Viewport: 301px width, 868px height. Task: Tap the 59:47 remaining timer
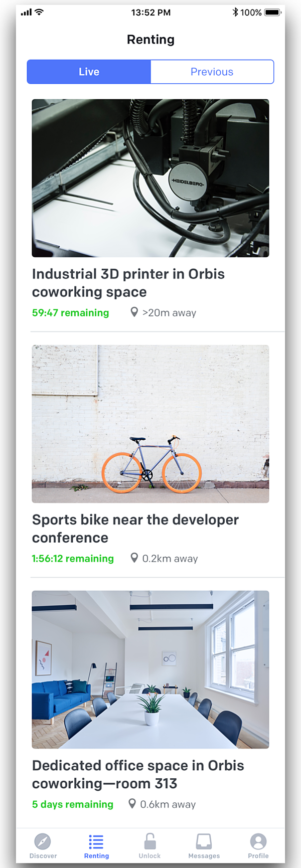coord(70,313)
